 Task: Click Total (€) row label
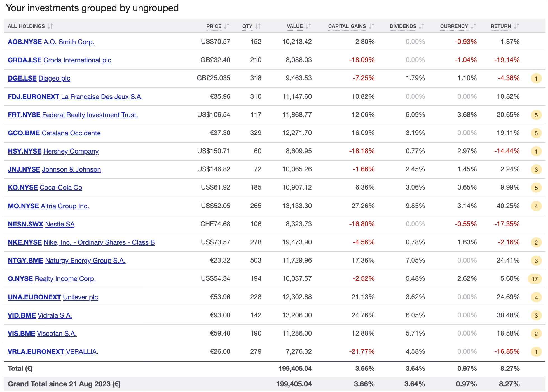20,369
